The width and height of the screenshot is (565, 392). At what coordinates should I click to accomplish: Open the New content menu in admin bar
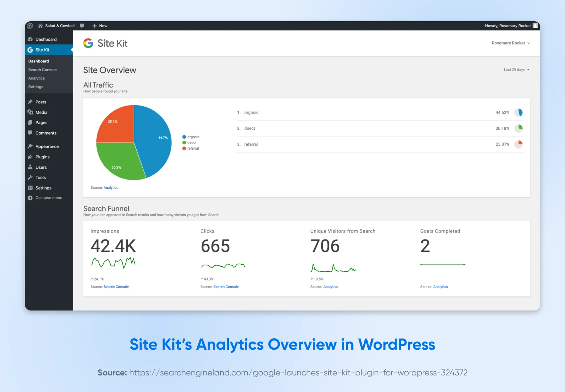coord(100,26)
